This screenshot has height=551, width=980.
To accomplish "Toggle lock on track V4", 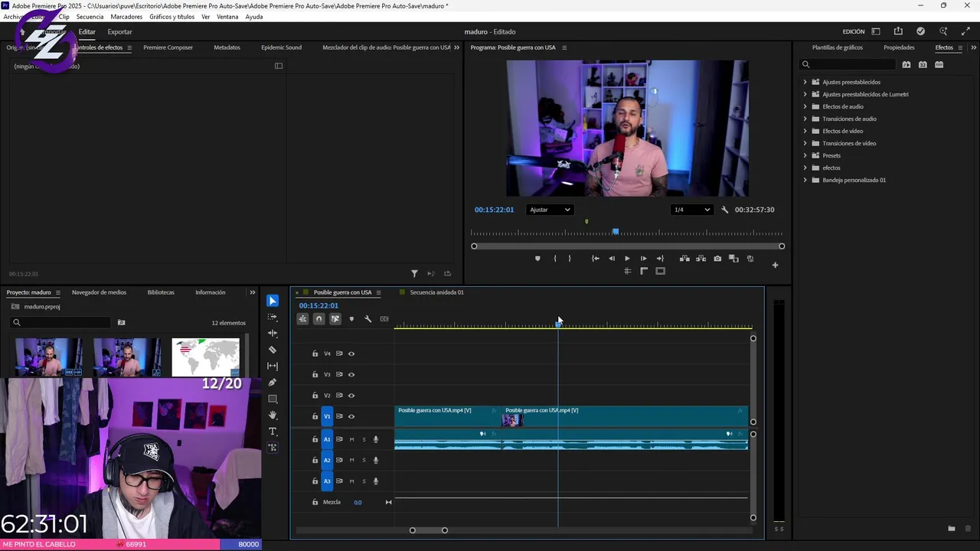I will coord(315,354).
